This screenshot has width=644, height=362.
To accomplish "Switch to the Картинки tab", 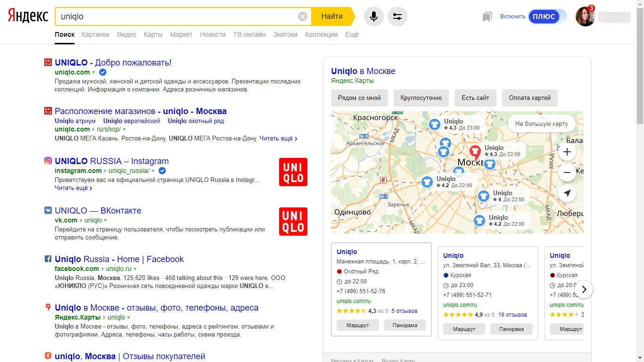I will tap(95, 34).
